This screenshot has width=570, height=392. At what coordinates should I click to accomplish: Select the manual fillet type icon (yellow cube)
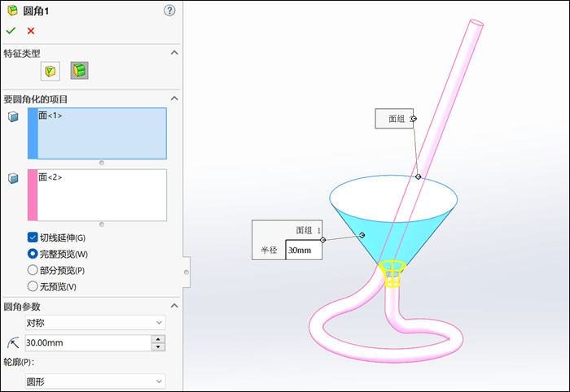click(50, 71)
